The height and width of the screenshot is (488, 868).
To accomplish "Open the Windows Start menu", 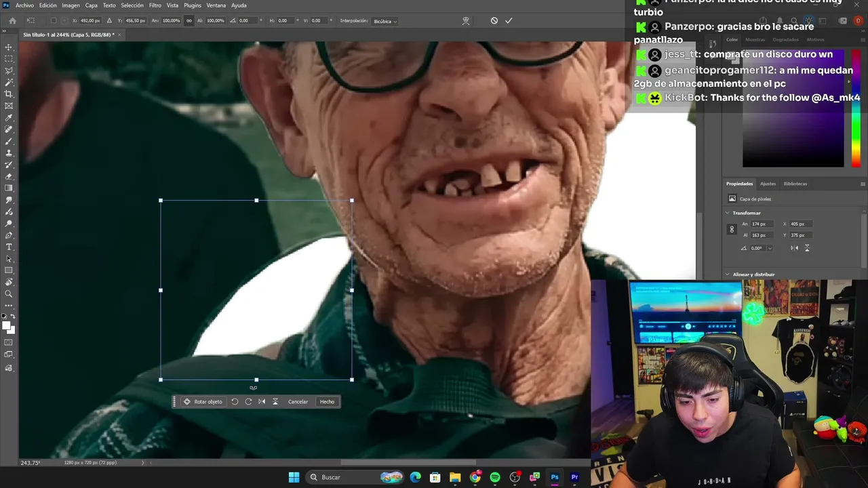I will click(294, 477).
